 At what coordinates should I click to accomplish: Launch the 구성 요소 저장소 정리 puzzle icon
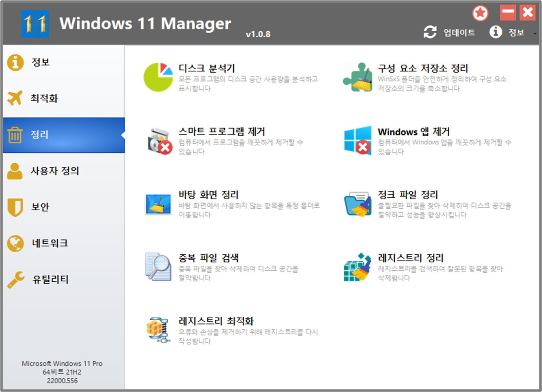[x=357, y=77]
